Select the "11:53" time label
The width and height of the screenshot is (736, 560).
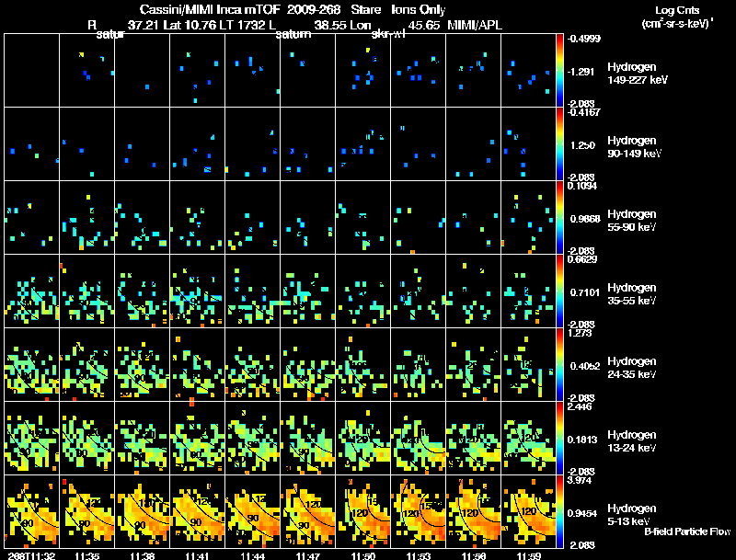tap(419, 555)
